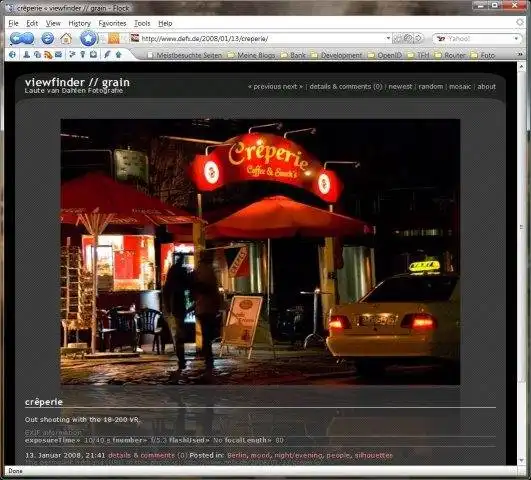Open the History menu
The height and width of the screenshot is (480, 531).
point(80,23)
